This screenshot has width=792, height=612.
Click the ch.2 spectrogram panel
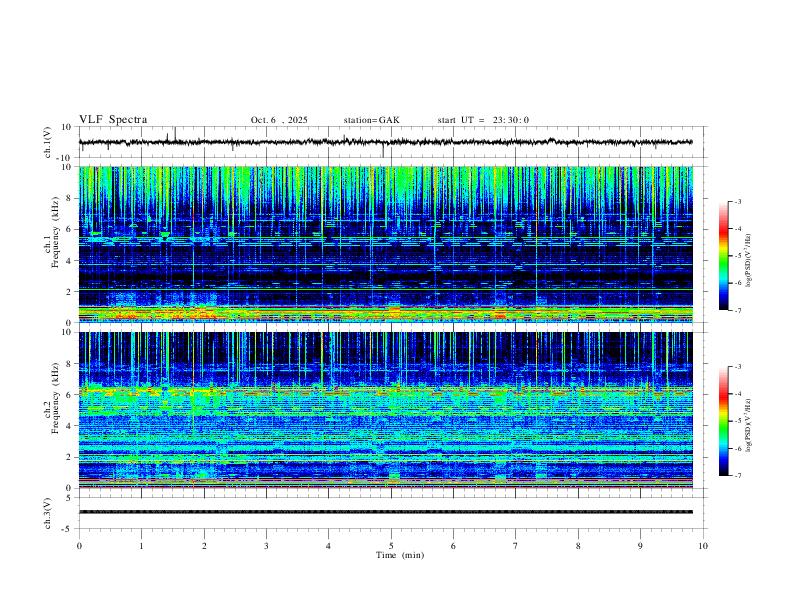tap(385, 410)
